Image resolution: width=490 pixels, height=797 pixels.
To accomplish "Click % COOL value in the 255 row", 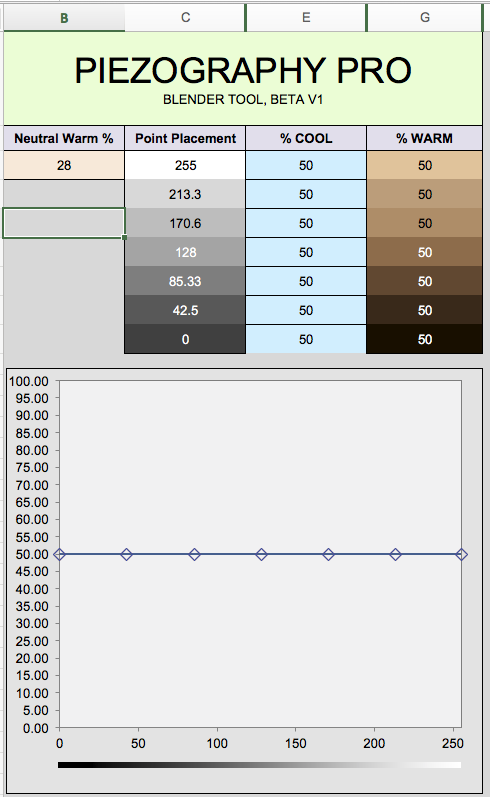I will (x=306, y=165).
